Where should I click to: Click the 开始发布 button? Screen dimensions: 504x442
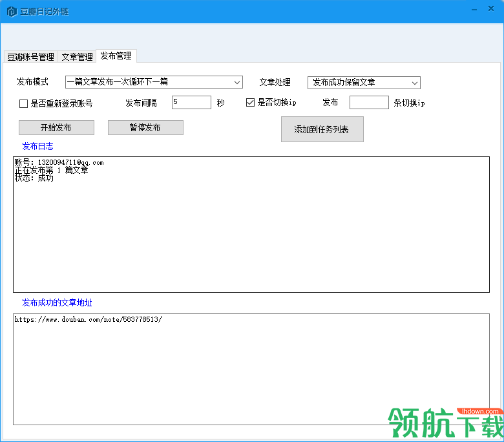57,127
